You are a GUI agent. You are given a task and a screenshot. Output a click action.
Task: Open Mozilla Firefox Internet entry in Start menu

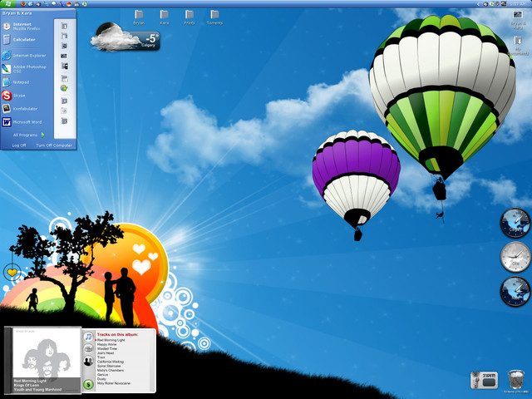[27, 26]
